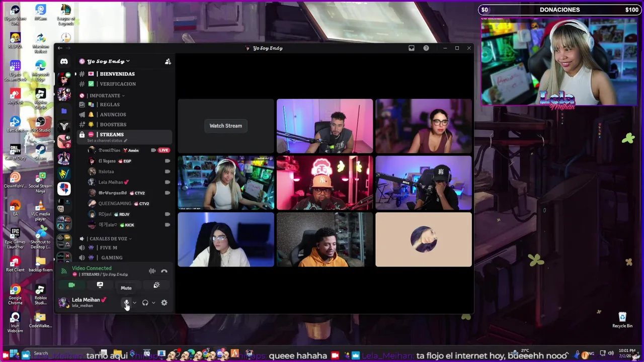The image size is (644, 362).
Task: Open the Recycle Bin on desktop
Action: pos(622,320)
